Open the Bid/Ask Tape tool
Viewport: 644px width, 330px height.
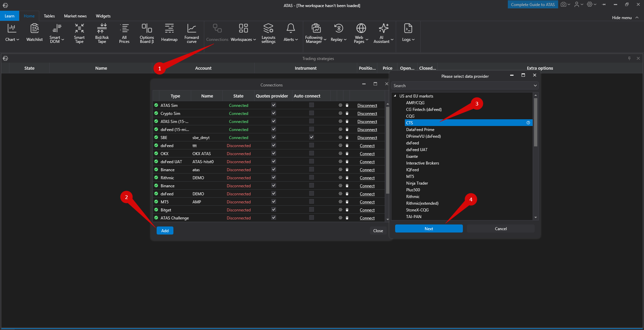102,33
